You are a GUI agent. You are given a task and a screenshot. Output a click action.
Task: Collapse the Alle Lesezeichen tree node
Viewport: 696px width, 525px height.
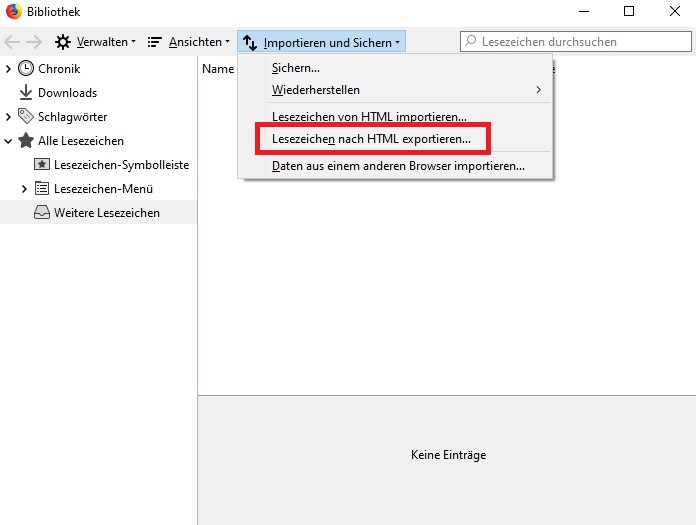pos(9,141)
